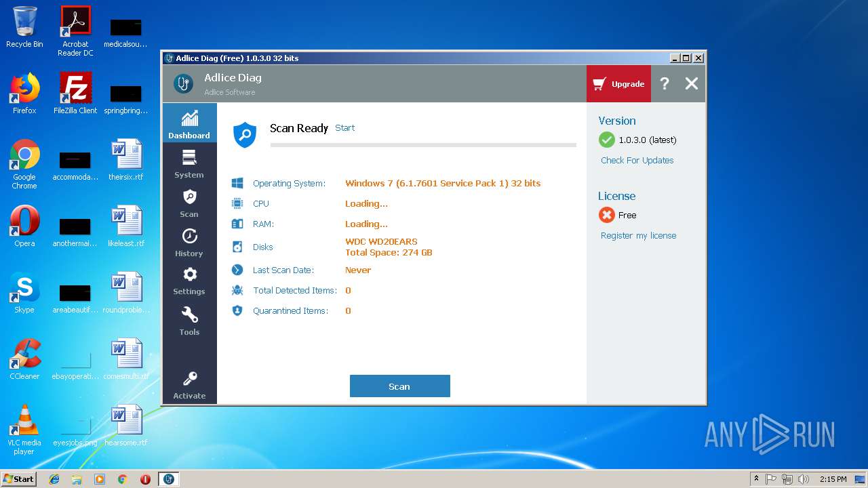Open the Opera desktop shortcut
The image size is (868, 488).
(x=24, y=226)
